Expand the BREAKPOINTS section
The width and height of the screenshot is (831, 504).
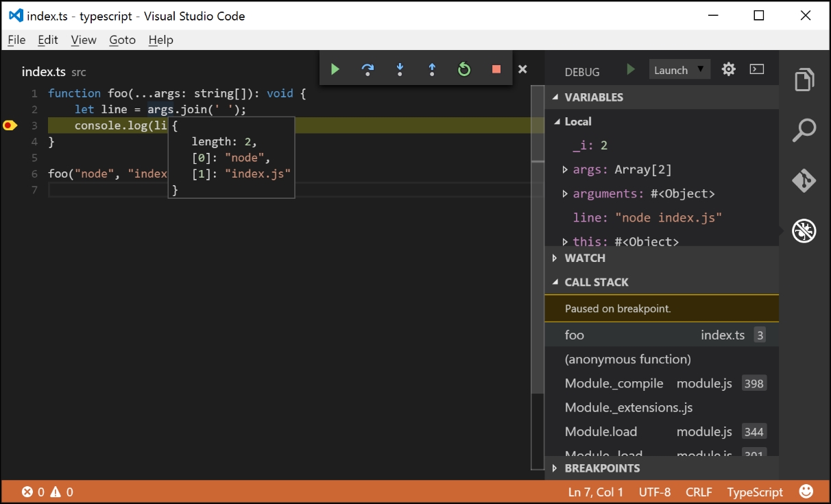tap(662, 468)
